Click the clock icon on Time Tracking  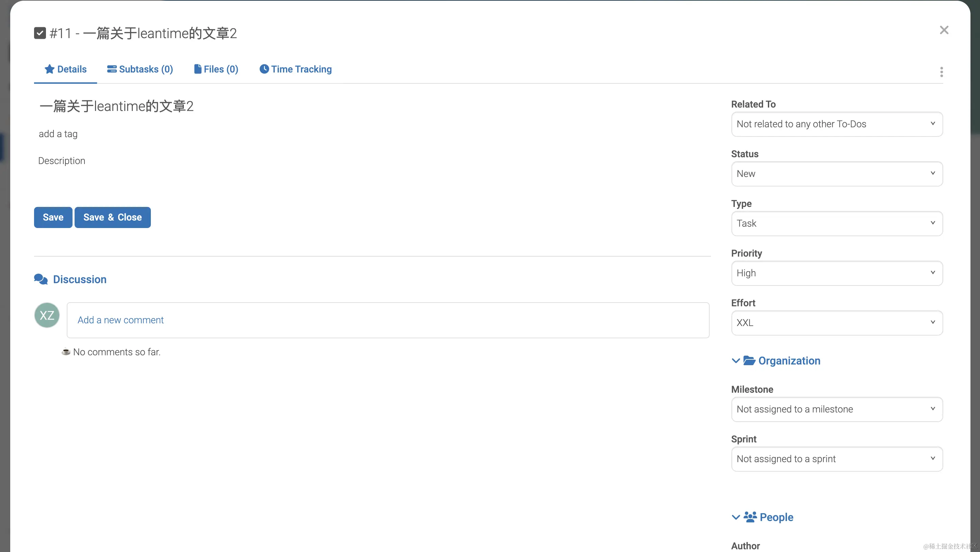tap(264, 69)
